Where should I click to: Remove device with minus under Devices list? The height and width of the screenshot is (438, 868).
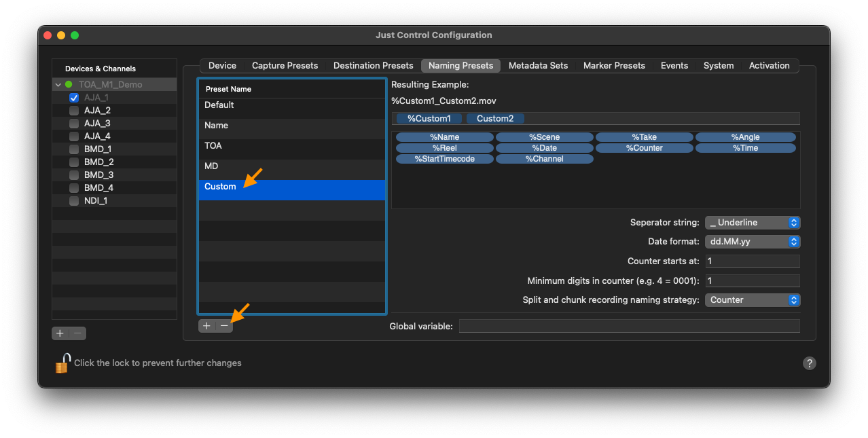(77, 333)
